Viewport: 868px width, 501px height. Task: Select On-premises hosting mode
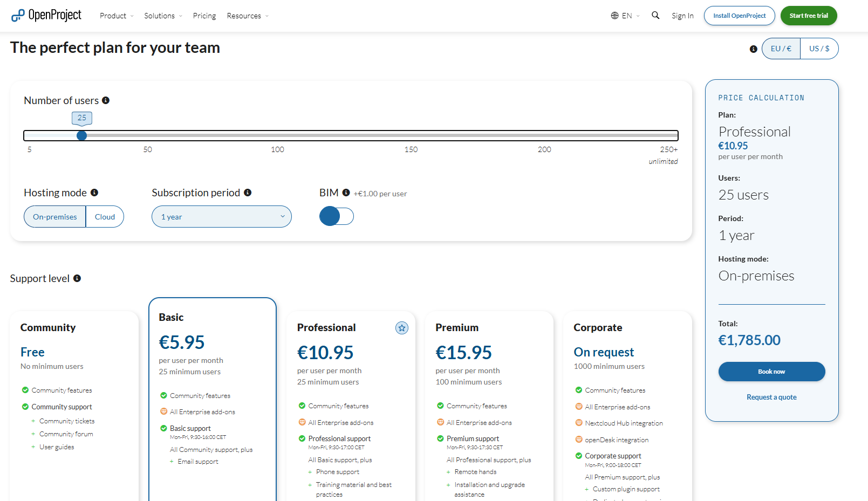click(55, 217)
